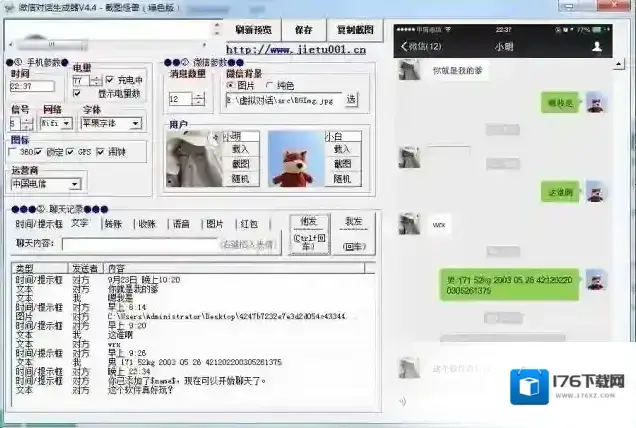This screenshot has width=636, height=428.
Task: Click the 小明 name field
Action: [241, 136]
